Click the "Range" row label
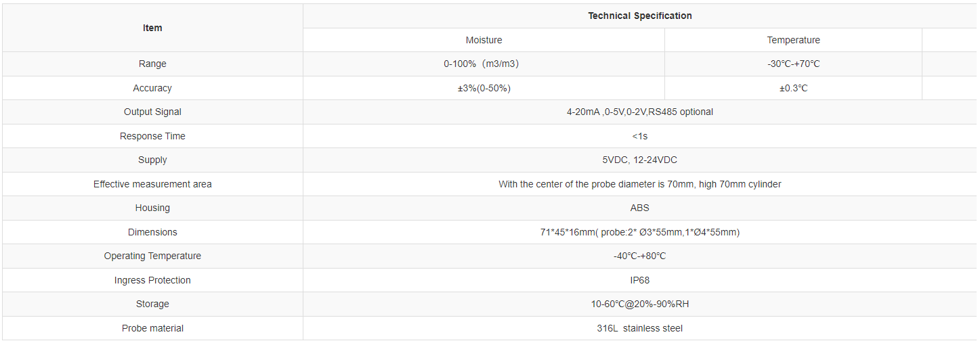This screenshot has height=343, width=980. coord(152,64)
